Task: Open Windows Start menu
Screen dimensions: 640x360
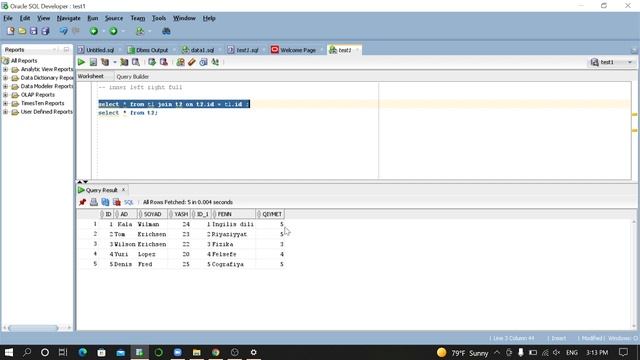Action: (x=9, y=352)
